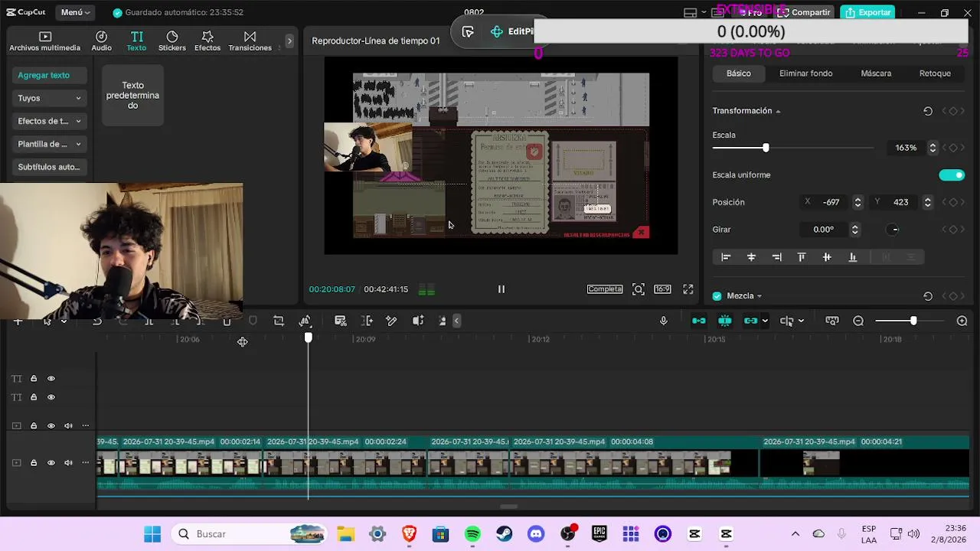
Task: Align clip to left edge
Action: pos(726,257)
